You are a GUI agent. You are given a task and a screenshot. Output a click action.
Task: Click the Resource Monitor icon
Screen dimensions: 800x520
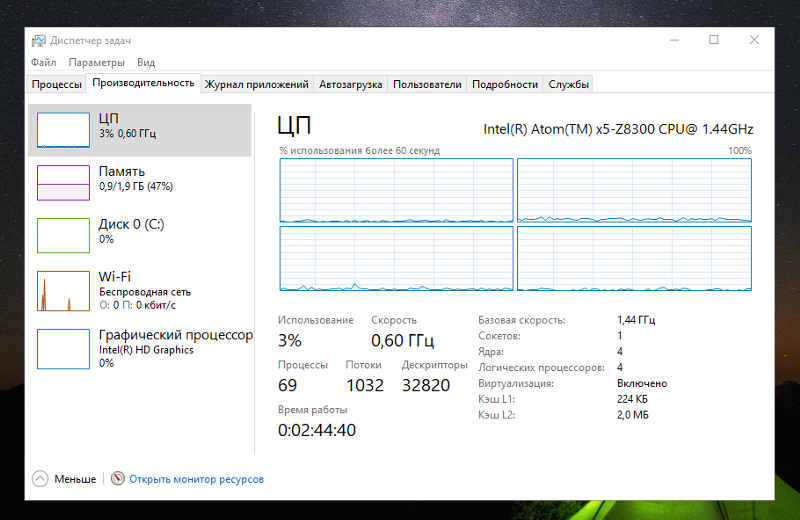click(118, 479)
